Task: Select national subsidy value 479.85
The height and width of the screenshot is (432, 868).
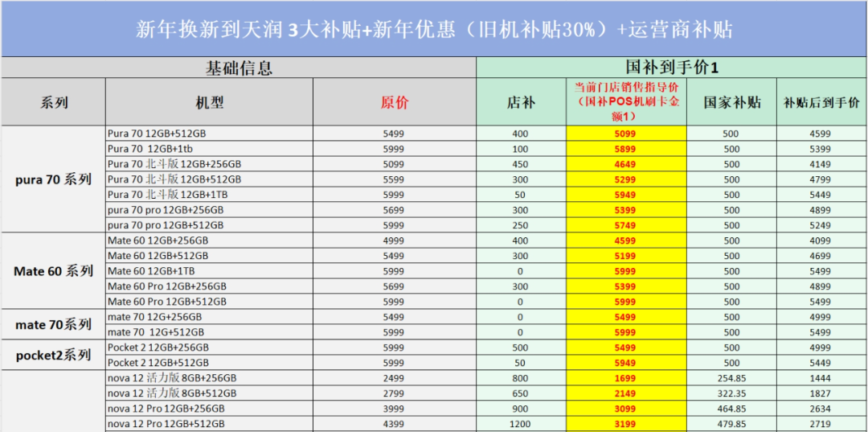Action: click(732, 424)
